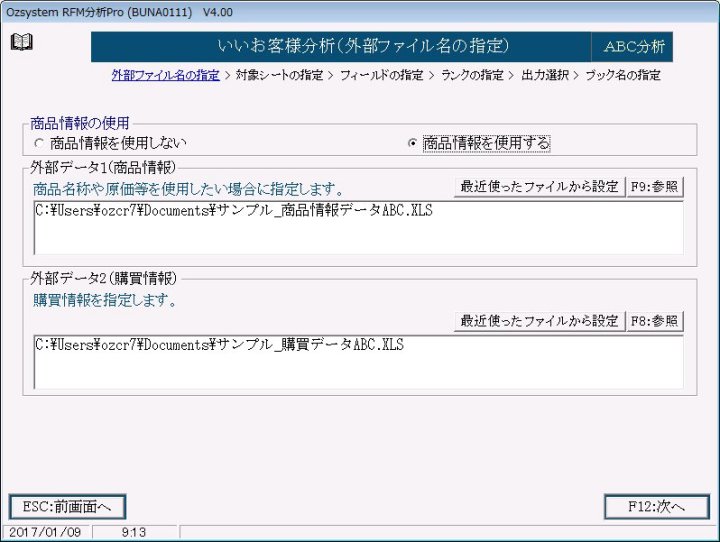This screenshot has height=542, width=720.
Task: Click the 商品情報の使用 group label
Action: [80, 123]
